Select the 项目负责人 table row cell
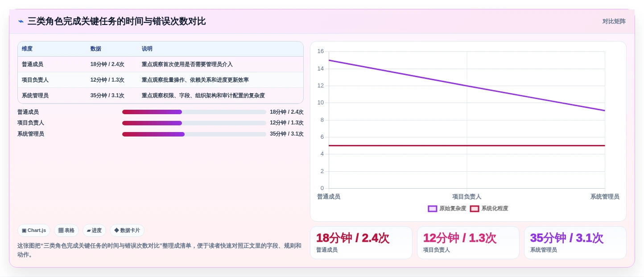The height and width of the screenshot is (277, 644). (35, 80)
